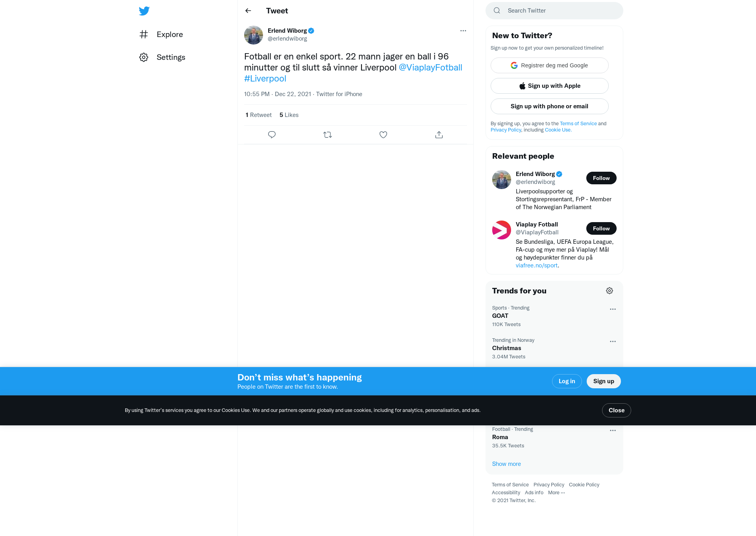
Task: Reply to the tweet via speech bubble icon
Action: [272, 135]
